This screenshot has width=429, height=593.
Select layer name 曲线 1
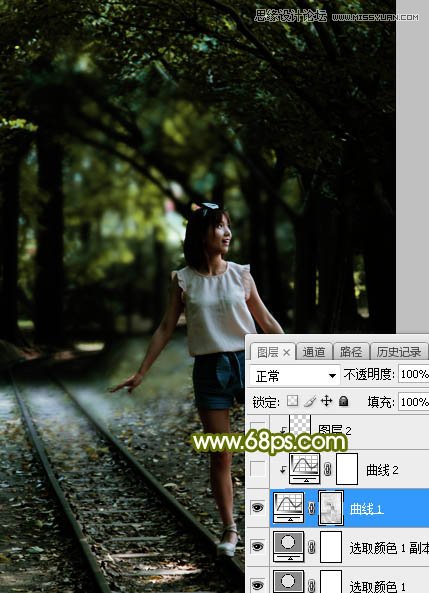pos(367,509)
